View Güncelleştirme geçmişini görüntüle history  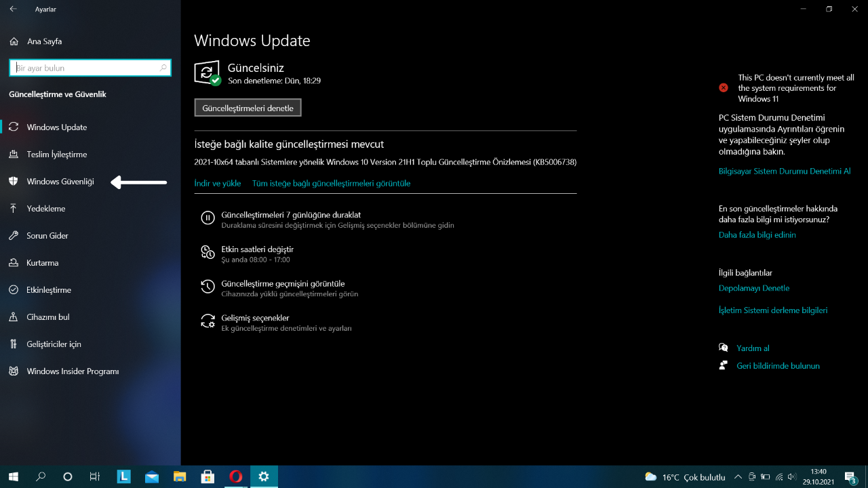click(x=282, y=283)
